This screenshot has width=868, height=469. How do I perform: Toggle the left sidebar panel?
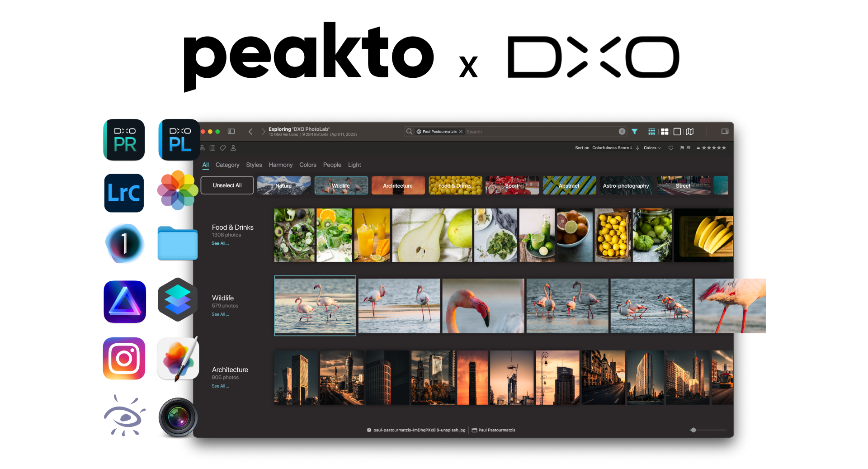(x=231, y=132)
